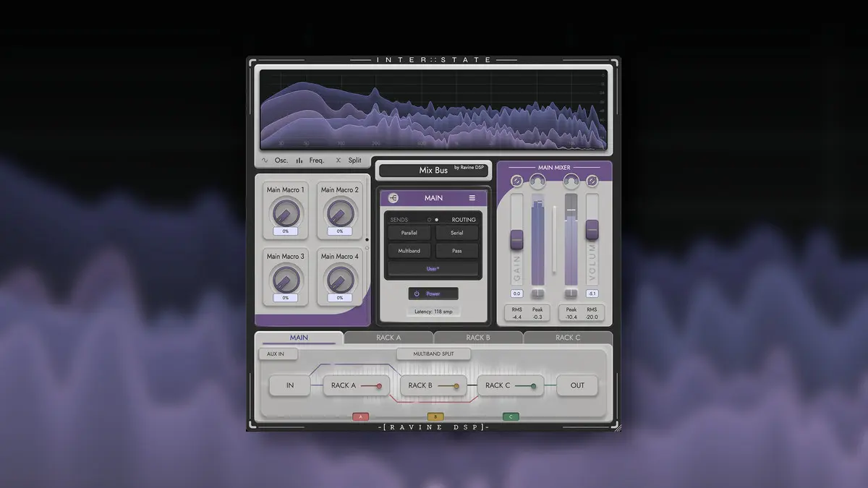
Task: Click the green C tag below the graph
Action: (x=511, y=416)
